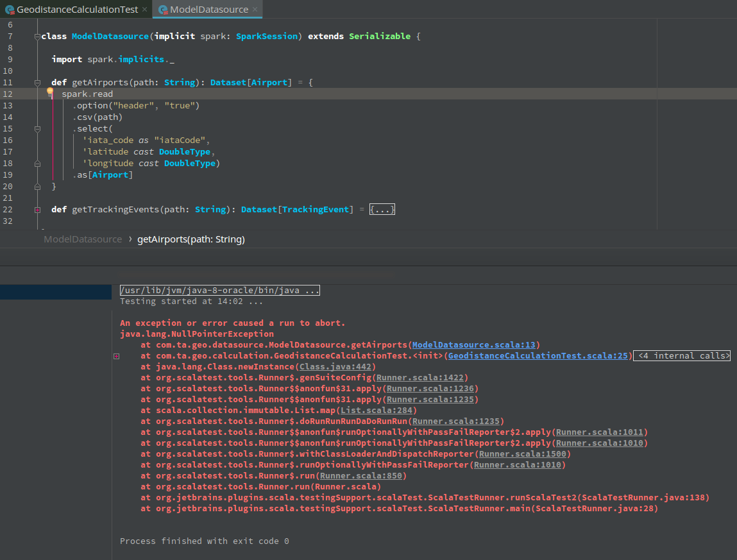This screenshot has width=737, height=560.
Task: Click the Scala class icon on GeodistanceCalculationTest tab
Action: (x=10, y=10)
